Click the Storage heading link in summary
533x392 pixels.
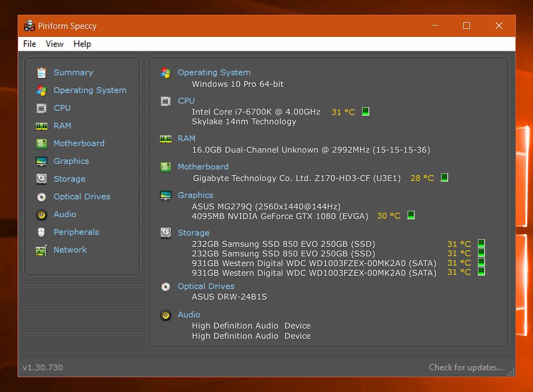[194, 233]
